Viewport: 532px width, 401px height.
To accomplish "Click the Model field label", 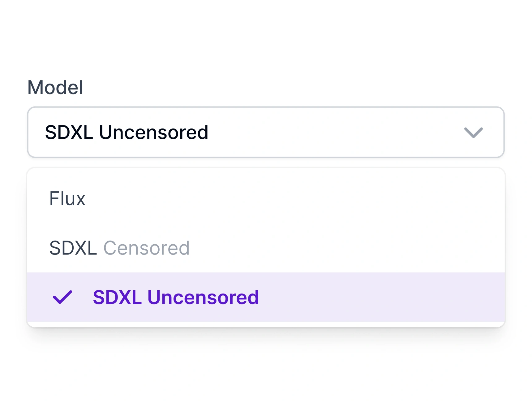I will coord(55,87).
